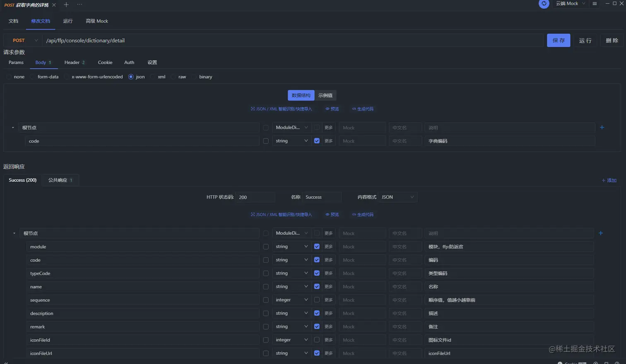Add a response with the 添加 link
Viewport: 626px width, 364px height.
(x=609, y=181)
